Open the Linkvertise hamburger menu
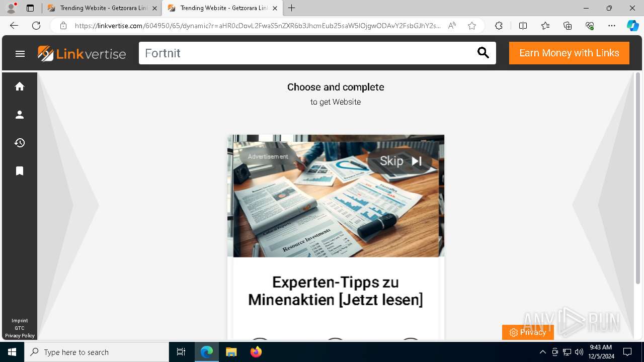644x362 pixels. 20,53
